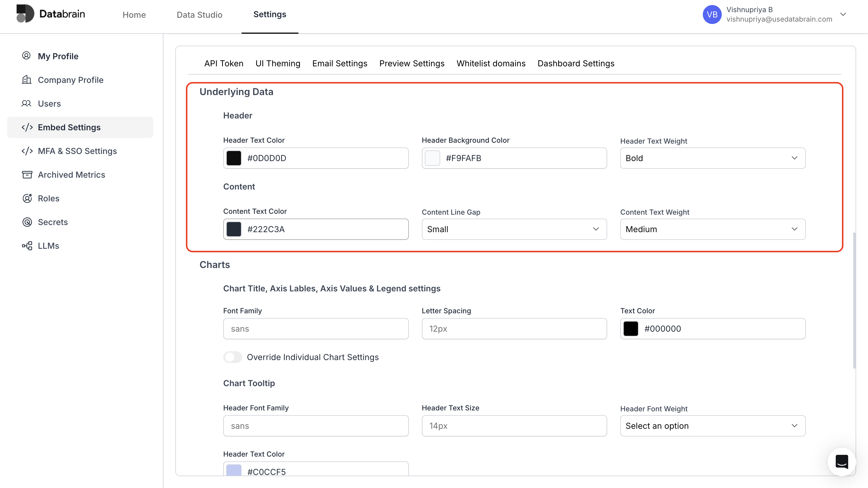Expand the Content Line Gap dropdown
The width and height of the screenshot is (868, 488).
coord(514,229)
